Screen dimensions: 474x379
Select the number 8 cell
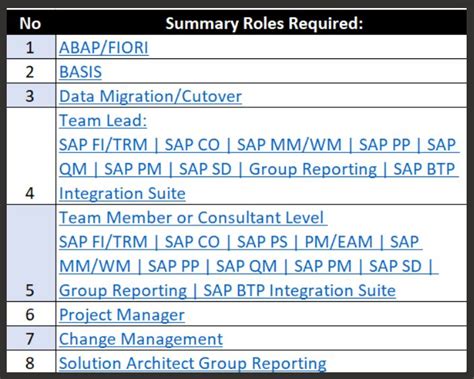[31, 362]
